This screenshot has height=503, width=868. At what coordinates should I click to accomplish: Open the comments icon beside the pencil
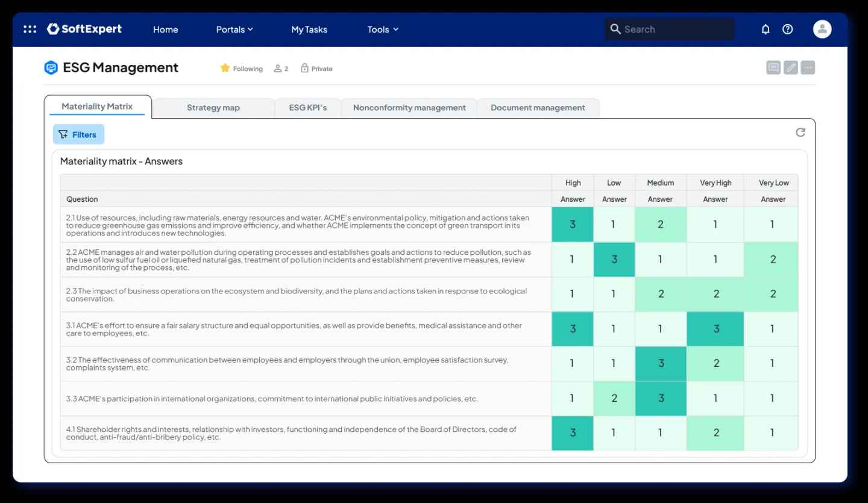tap(773, 67)
